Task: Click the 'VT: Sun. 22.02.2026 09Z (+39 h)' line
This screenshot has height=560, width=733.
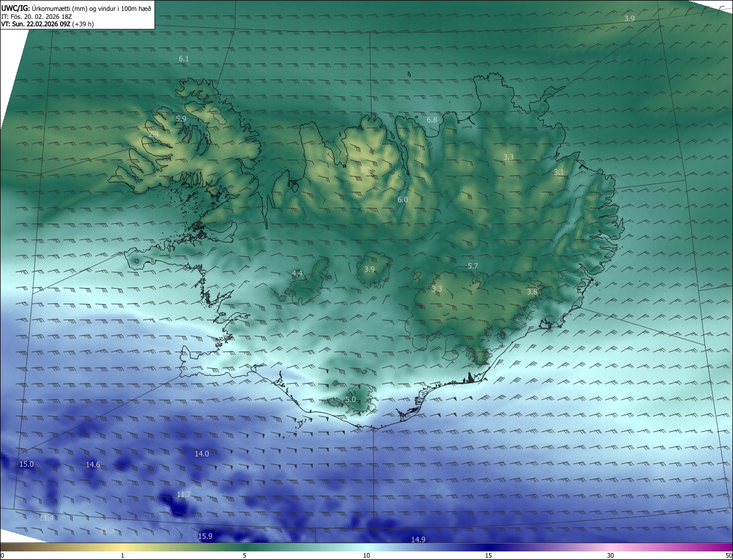Action: (48, 24)
